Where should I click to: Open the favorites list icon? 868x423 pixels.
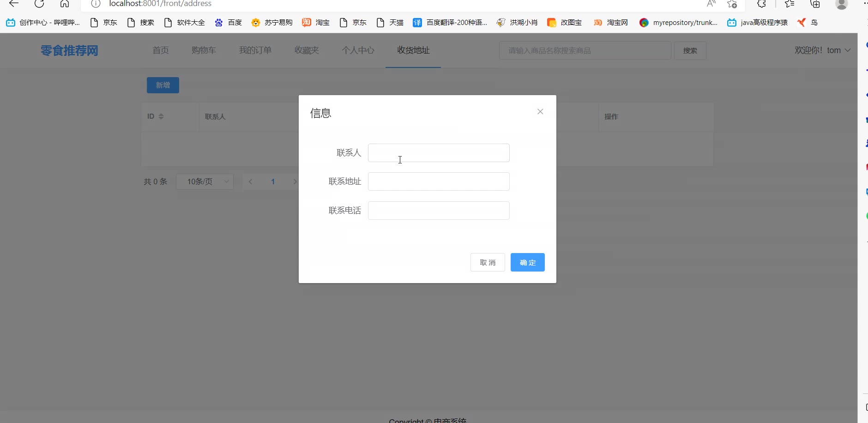click(790, 4)
